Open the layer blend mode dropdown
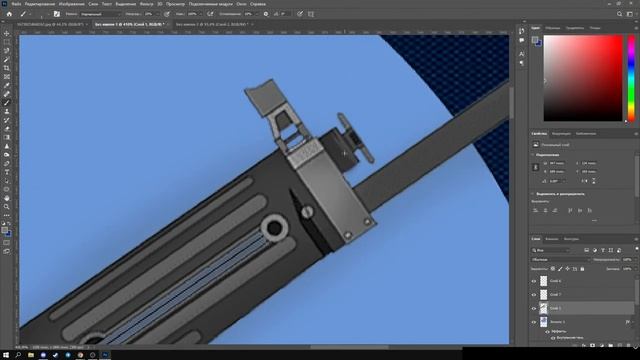This screenshot has width=640, height=360. (560, 260)
